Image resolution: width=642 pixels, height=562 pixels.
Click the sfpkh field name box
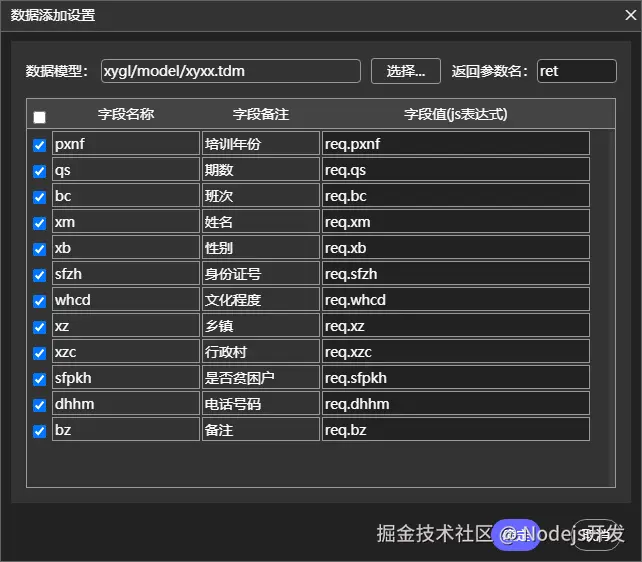(126, 377)
